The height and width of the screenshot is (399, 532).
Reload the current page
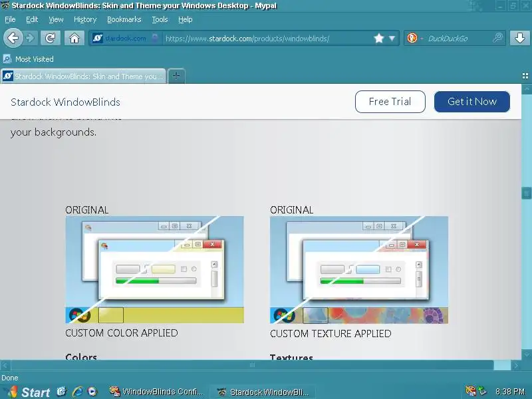click(x=51, y=38)
